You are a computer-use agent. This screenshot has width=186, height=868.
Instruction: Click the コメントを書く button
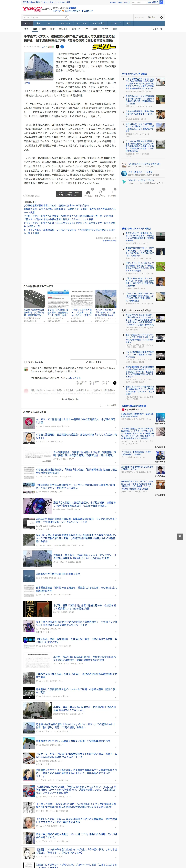[x=93, y=362]
